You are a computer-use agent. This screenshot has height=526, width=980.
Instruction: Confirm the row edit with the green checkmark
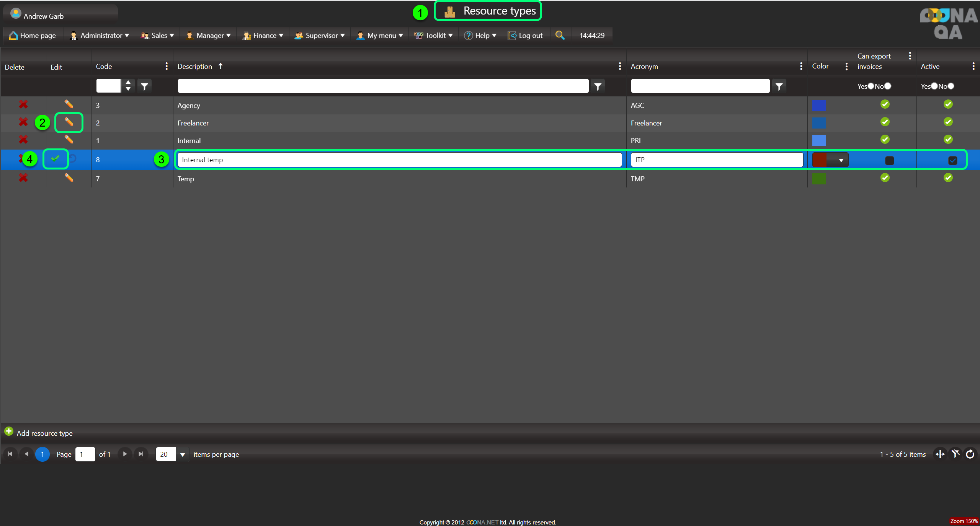coord(55,158)
